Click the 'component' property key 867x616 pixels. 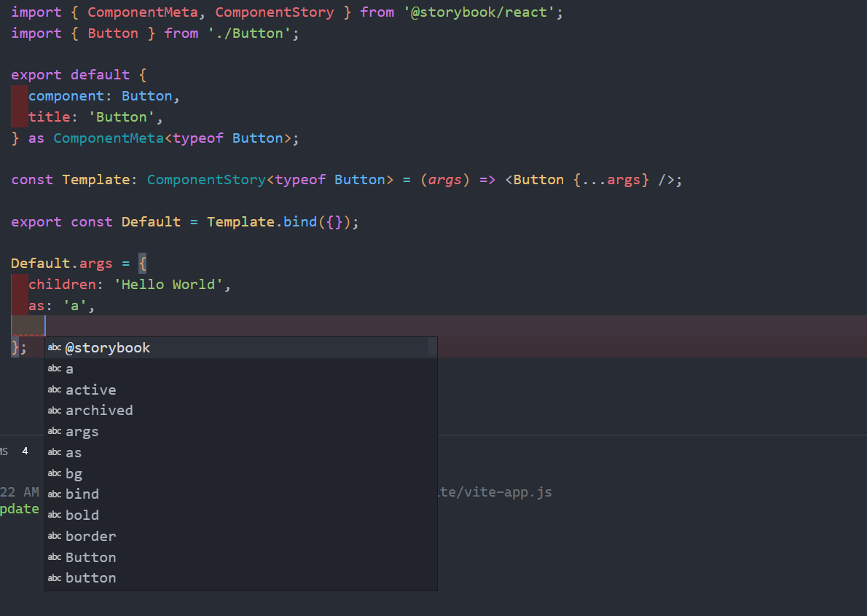pos(66,95)
